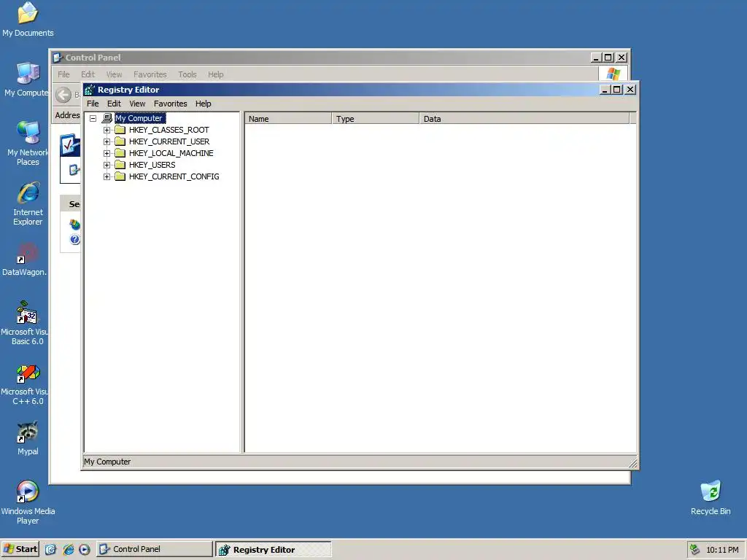Viewport: 747px width, 560px height.
Task: Click the My Computer status bar text
Action: click(x=107, y=462)
